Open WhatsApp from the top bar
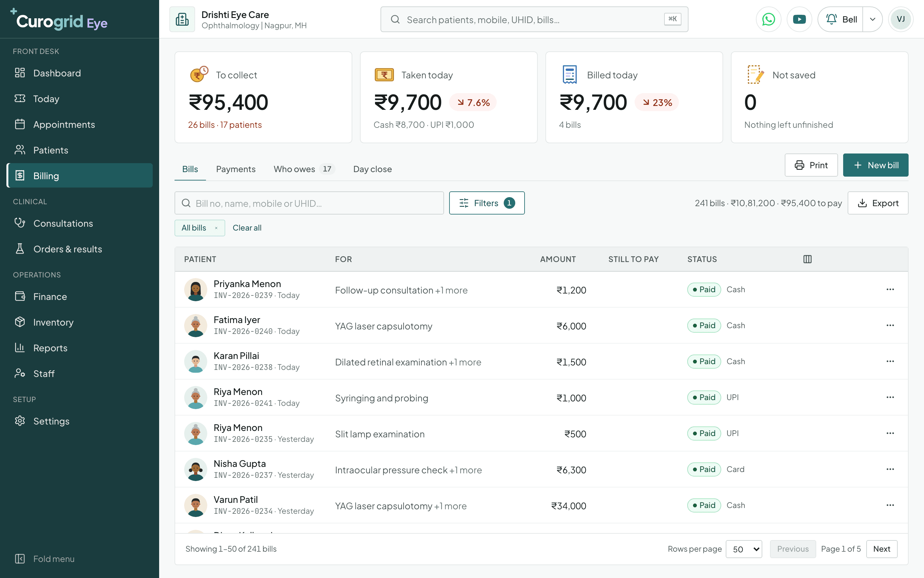 tap(768, 19)
